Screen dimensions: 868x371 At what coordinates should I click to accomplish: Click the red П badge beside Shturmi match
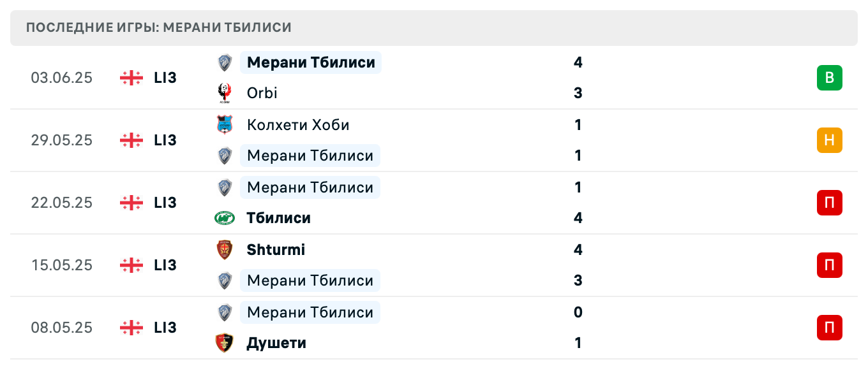829,265
